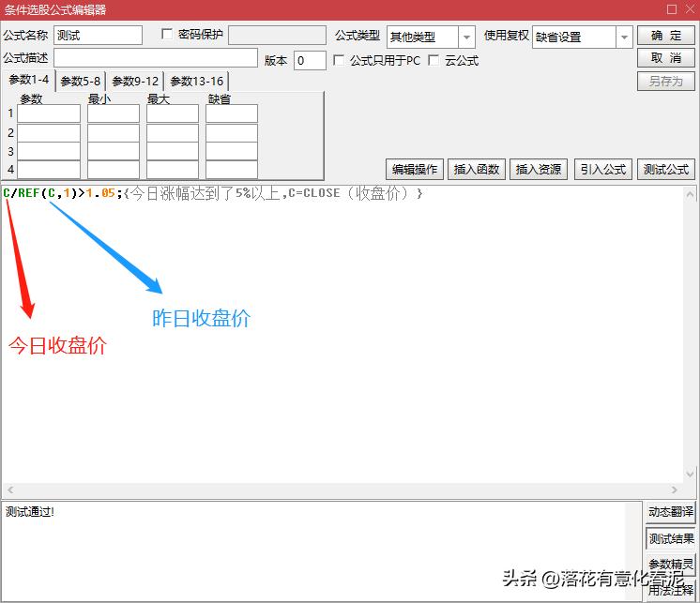Image resolution: width=700 pixels, height=603 pixels.
Task: Toggle the 云公式 checkbox
Action: [433, 60]
